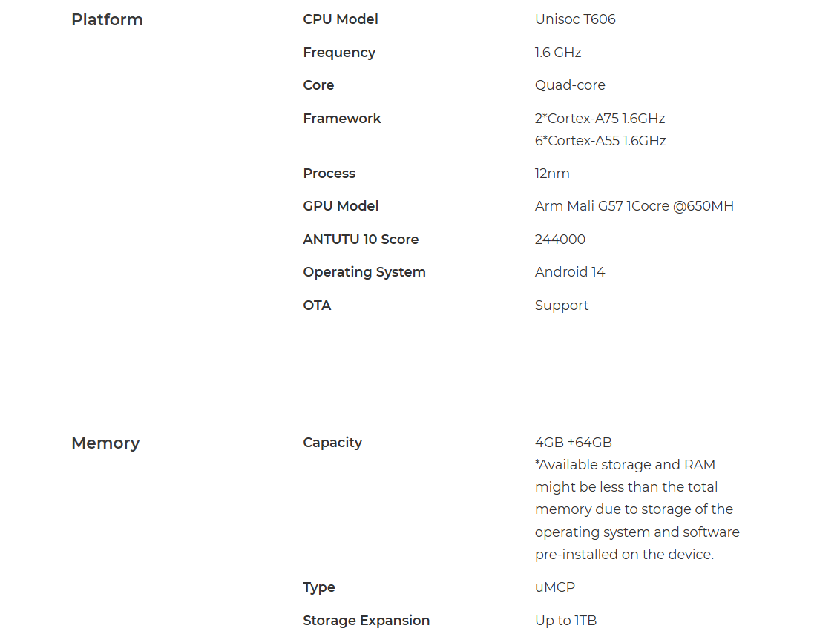
Task: Click the Unisoc T606 value
Action: pos(575,19)
